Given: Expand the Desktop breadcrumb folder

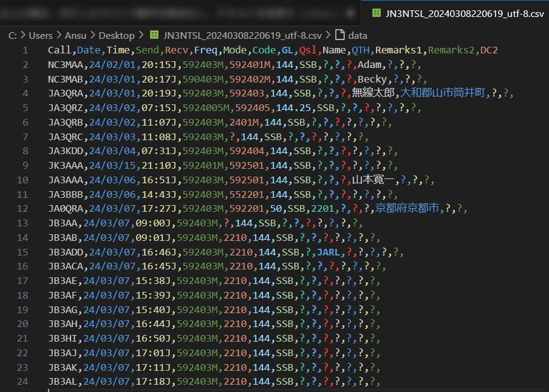Looking at the screenshot, I should 116,36.
